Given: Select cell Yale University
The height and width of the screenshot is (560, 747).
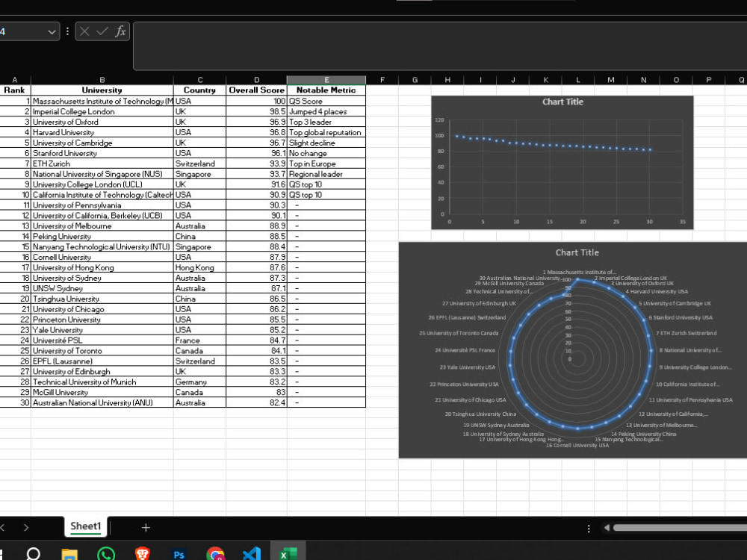Looking at the screenshot, I should pyautogui.click(x=102, y=330).
